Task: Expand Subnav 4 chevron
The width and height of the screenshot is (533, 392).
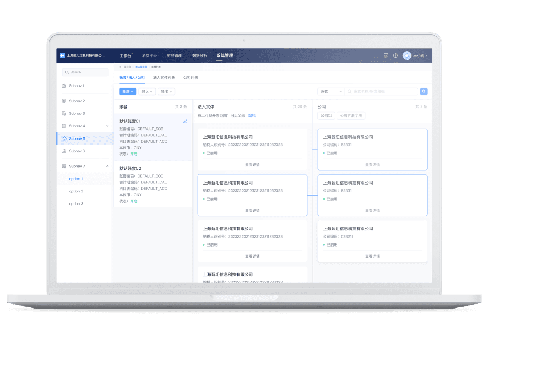Action: [x=107, y=126]
